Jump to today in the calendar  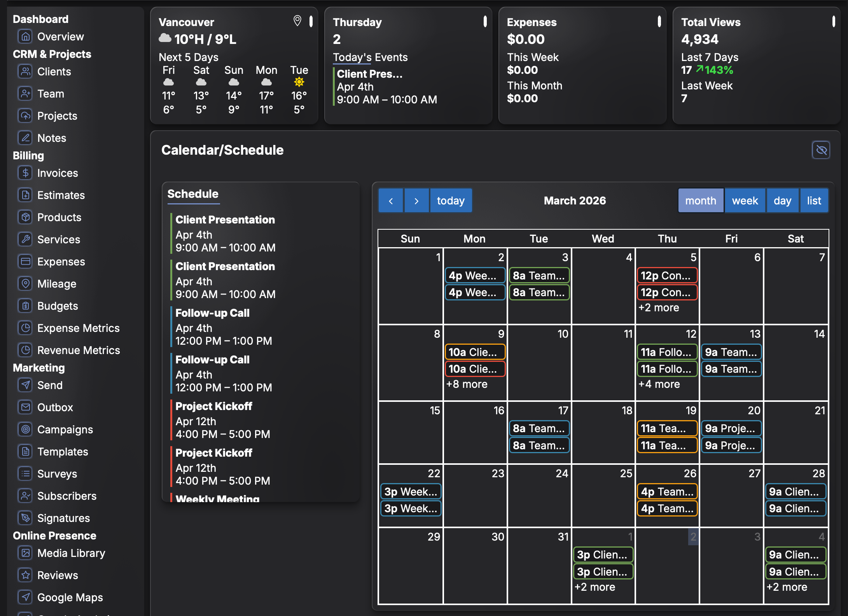pos(451,201)
